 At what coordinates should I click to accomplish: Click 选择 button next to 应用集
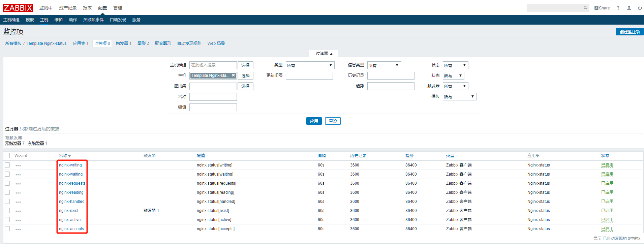tap(245, 86)
